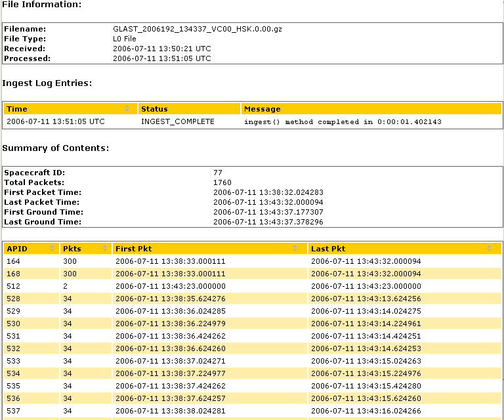Click the 'Summary of Contents:' heading
The height and width of the screenshot is (420, 504).
[x=55, y=148]
